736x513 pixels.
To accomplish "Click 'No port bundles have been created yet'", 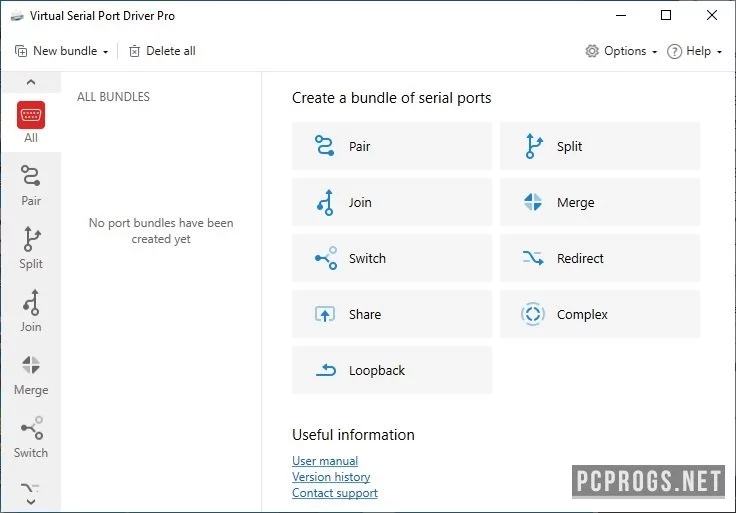I will (x=161, y=230).
